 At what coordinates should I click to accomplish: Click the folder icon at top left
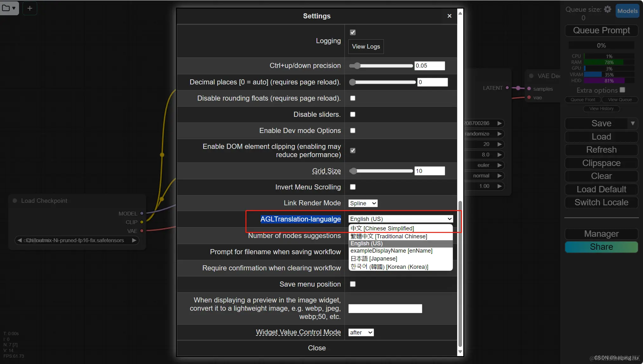click(6, 8)
